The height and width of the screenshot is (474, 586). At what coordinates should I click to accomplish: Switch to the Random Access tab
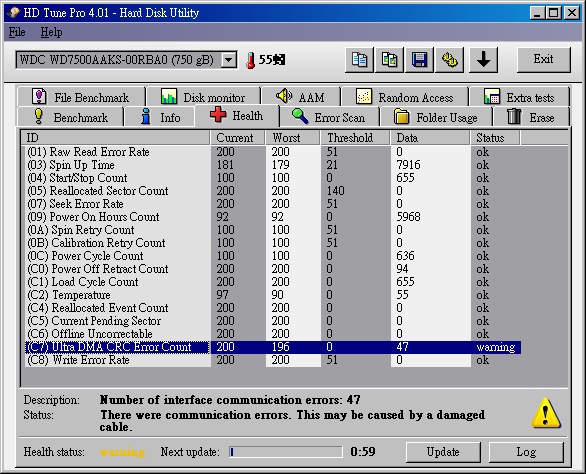(x=405, y=97)
